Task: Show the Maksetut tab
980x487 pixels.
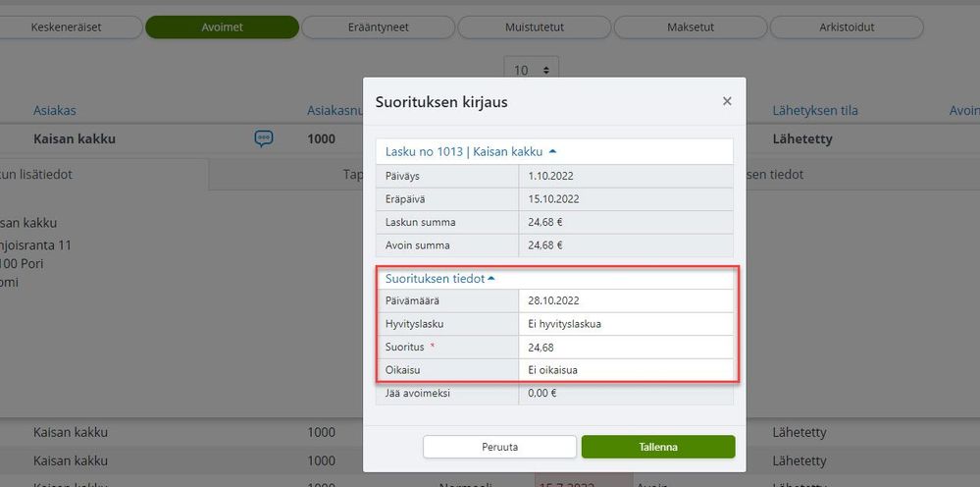Action: tap(691, 27)
